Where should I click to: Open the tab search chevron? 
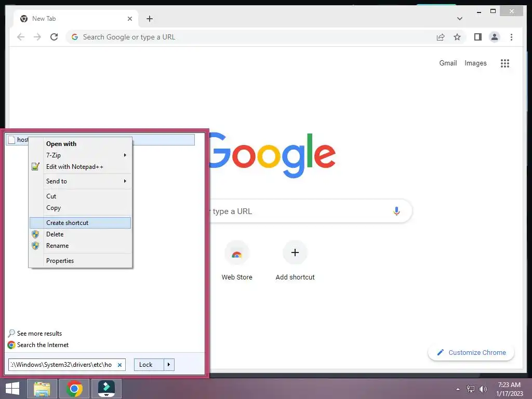[459, 19]
